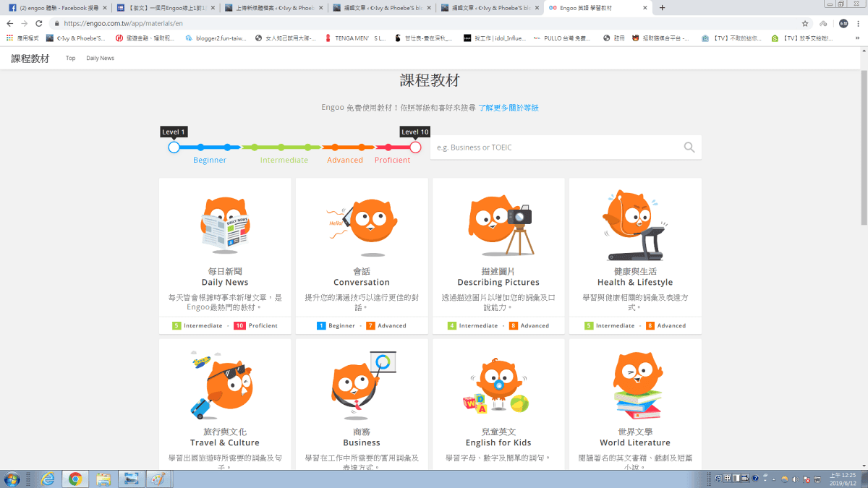
Task: Open the World Literature owl illustration
Action: pyautogui.click(x=637, y=385)
